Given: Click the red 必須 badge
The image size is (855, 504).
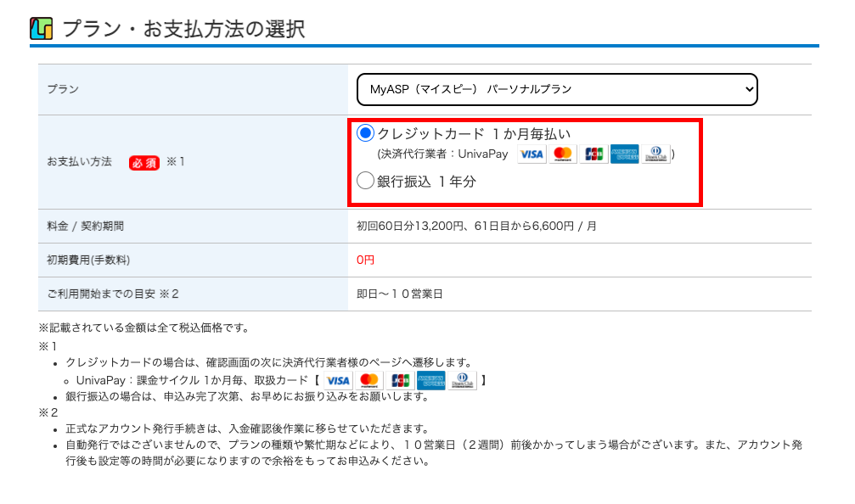Looking at the screenshot, I should point(143,161).
